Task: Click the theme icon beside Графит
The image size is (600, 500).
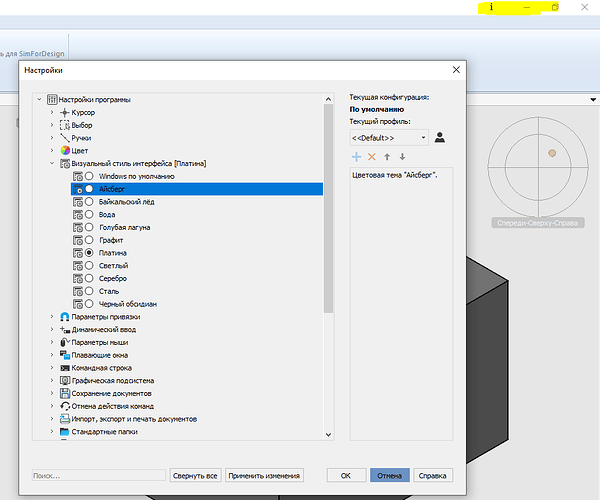Action: pos(78,240)
